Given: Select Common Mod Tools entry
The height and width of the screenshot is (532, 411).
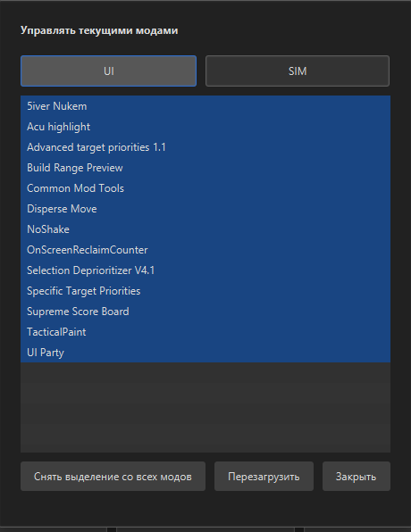Looking at the screenshot, I should (205, 188).
